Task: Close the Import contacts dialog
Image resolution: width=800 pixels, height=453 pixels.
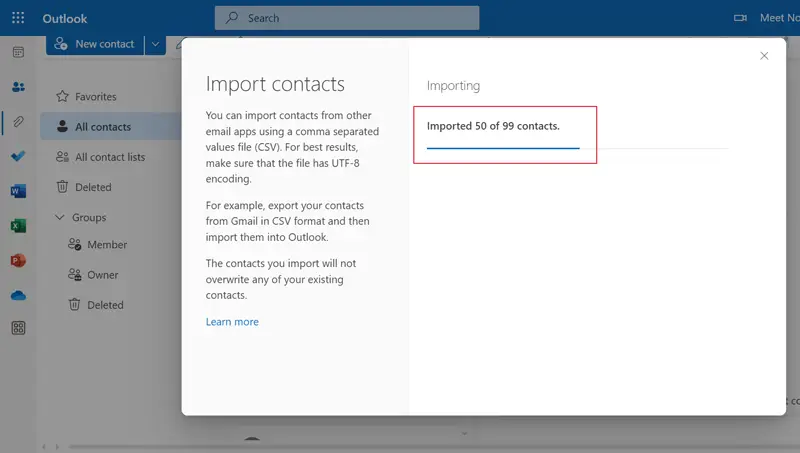Action: click(x=764, y=56)
